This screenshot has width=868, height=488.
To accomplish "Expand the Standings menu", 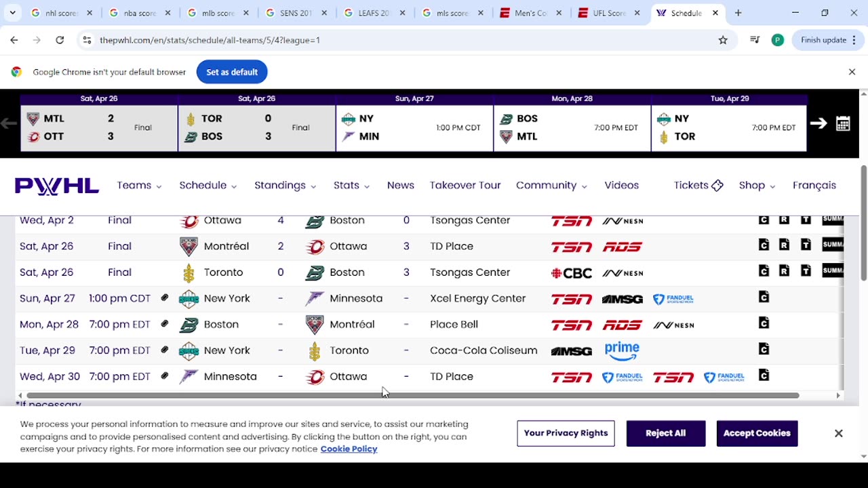I will click(x=285, y=185).
